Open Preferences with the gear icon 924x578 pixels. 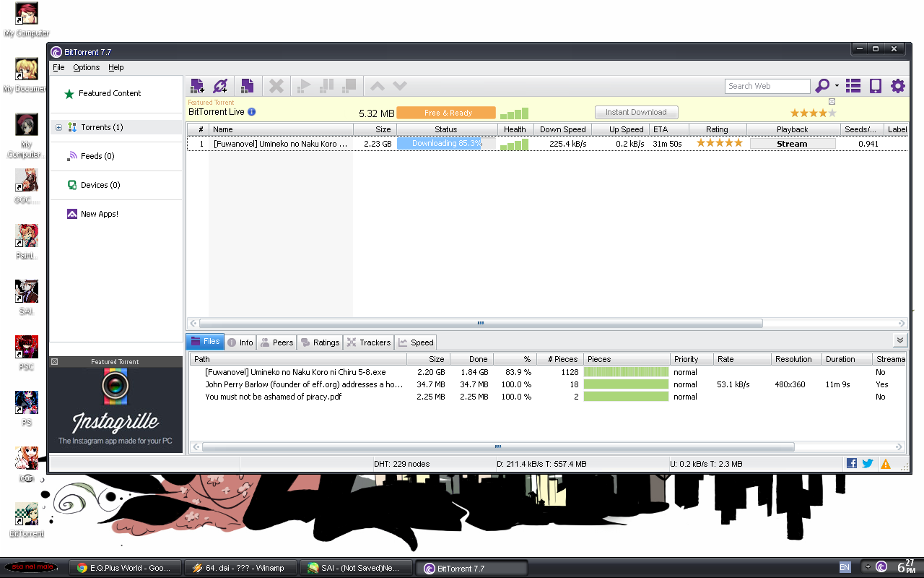(x=898, y=86)
